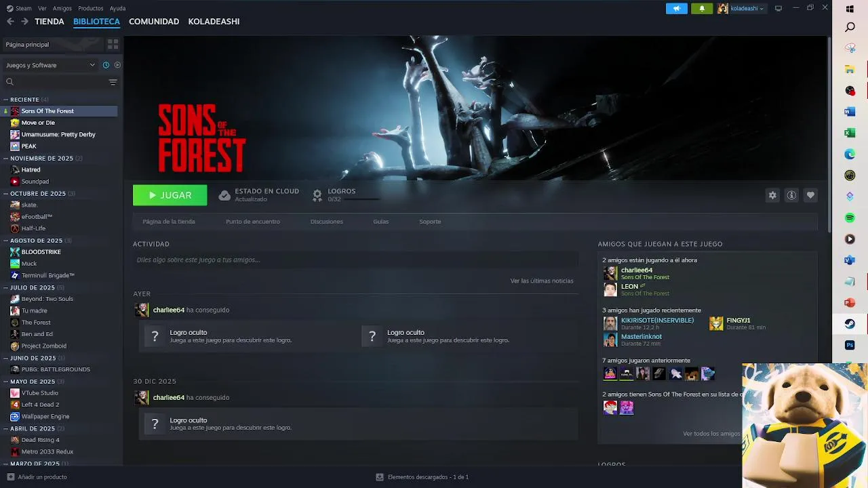This screenshot has width=868, height=488.
Task: Open the Amigos menu
Action: pos(62,8)
